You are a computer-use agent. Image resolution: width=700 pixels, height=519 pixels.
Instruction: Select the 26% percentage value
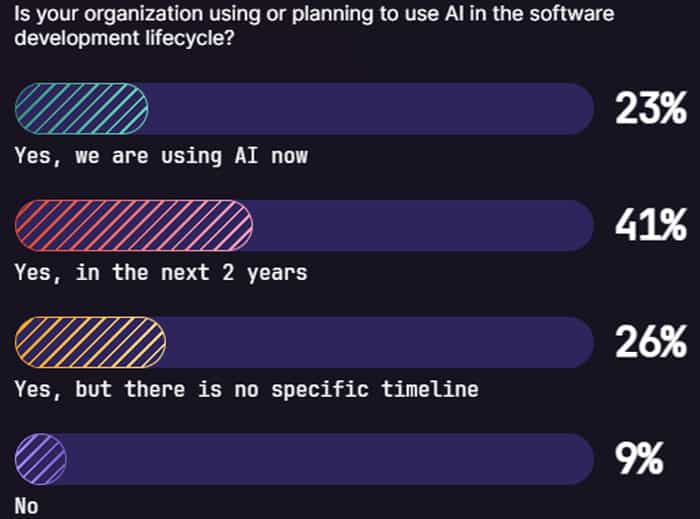(650, 342)
